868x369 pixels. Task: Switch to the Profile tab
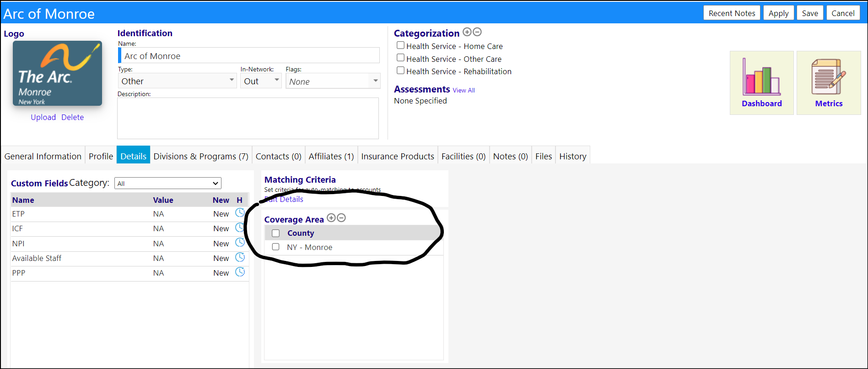(101, 156)
